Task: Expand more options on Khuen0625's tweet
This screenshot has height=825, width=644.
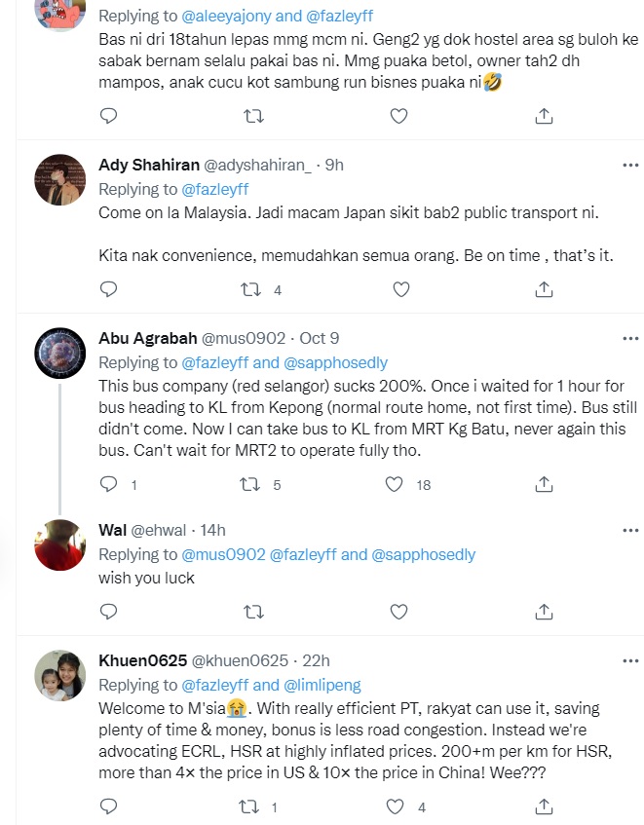Action: click(630, 660)
